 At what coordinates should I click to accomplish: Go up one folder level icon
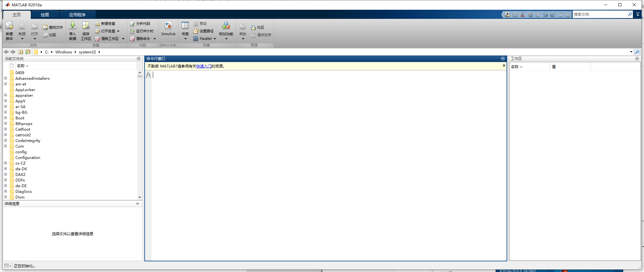tap(20, 52)
